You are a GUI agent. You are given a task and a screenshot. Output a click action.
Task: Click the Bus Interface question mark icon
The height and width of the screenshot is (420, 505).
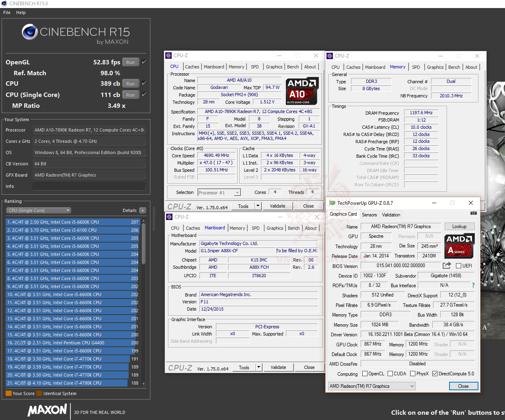473,285
